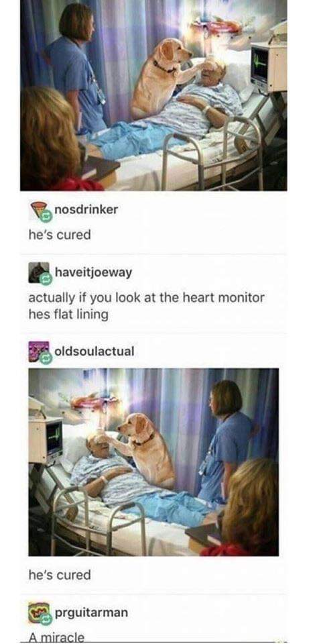This screenshot has width=313, height=644.
Task: Select the "A miracle" comment text
Action: click(56, 638)
